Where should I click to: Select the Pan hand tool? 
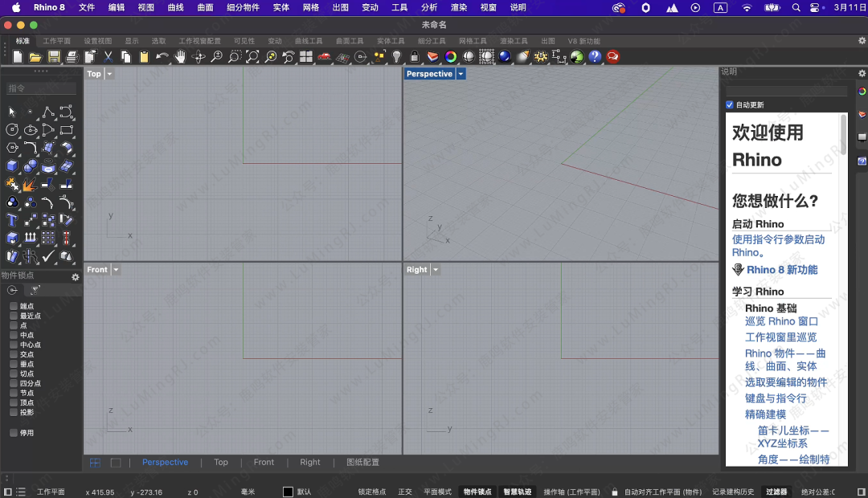181,57
